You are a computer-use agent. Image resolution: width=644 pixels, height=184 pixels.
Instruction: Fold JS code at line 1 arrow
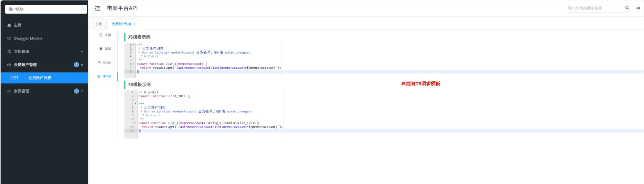pyautogui.click(x=134, y=45)
